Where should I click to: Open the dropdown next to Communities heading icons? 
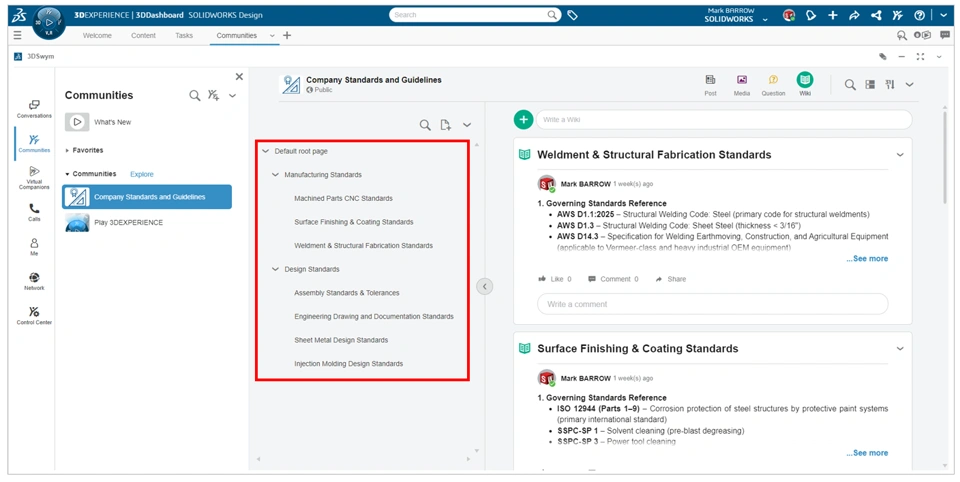point(233,96)
